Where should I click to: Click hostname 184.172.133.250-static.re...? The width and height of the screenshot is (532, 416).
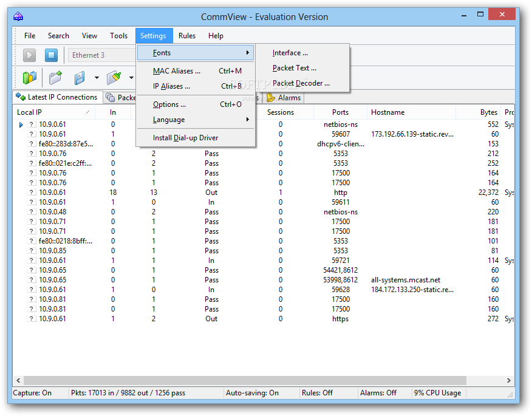click(412, 290)
